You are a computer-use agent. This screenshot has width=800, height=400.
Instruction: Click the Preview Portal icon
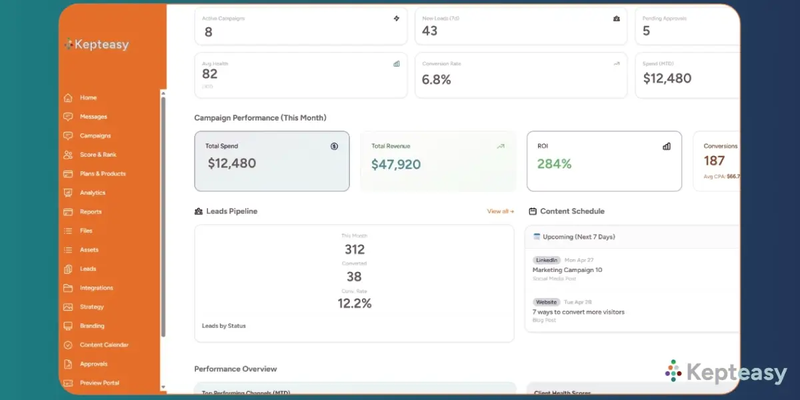click(68, 383)
